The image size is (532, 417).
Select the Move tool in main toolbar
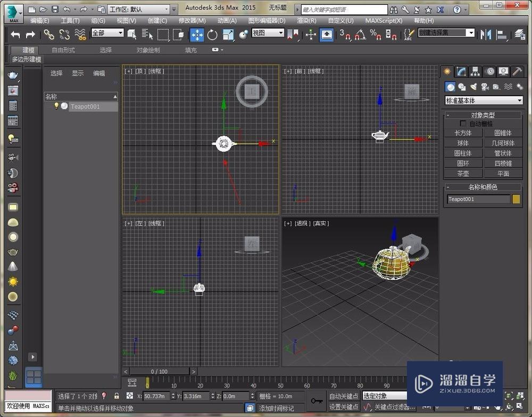197,35
